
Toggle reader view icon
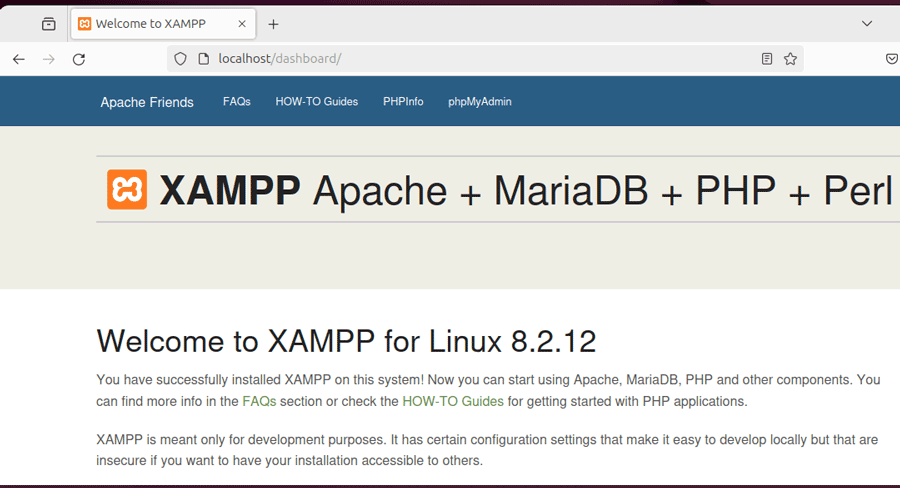767,59
